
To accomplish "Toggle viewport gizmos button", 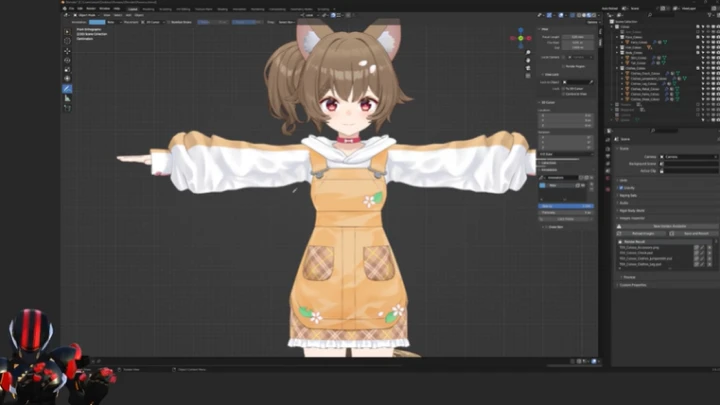I will click(x=549, y=15).
